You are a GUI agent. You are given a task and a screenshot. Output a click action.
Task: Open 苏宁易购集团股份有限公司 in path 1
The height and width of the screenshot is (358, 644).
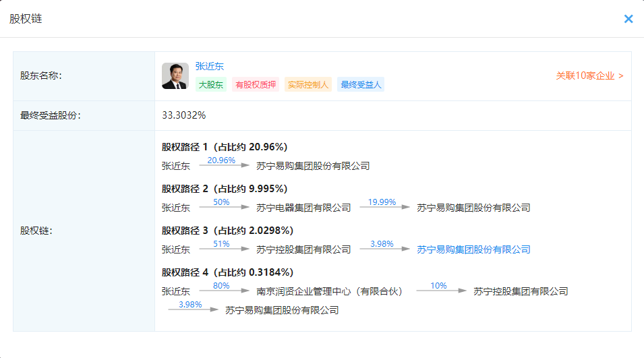pyautogui.click(x=313, y=166)
